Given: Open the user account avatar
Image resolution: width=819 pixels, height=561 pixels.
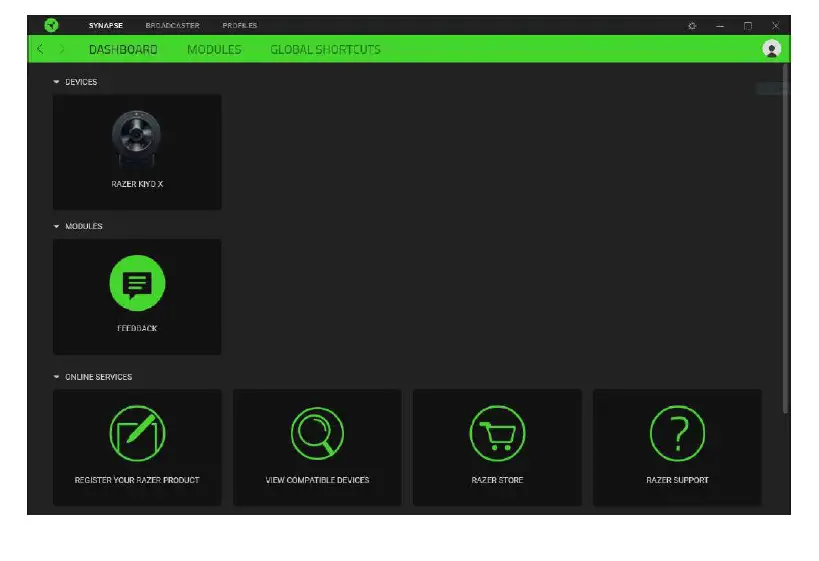Looking at the screenshot, I should coord(771,49).
